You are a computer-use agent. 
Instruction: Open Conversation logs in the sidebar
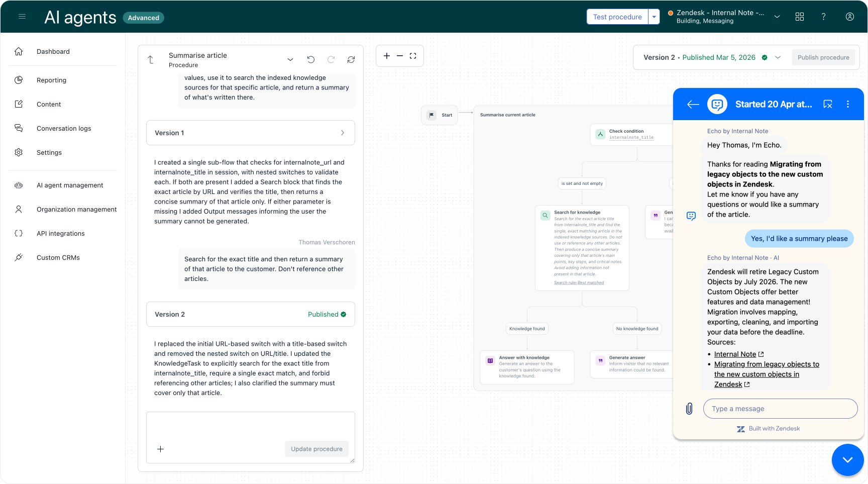63,128
